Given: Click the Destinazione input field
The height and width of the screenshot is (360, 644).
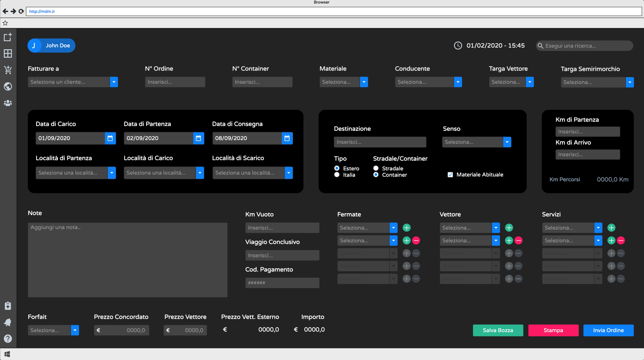Looking at the screenshot, I should click(380, 142).
